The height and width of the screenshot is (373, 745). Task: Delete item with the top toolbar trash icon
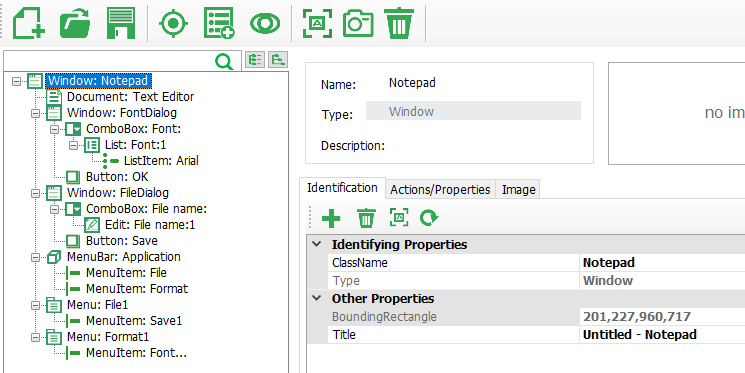click(400, 23)
